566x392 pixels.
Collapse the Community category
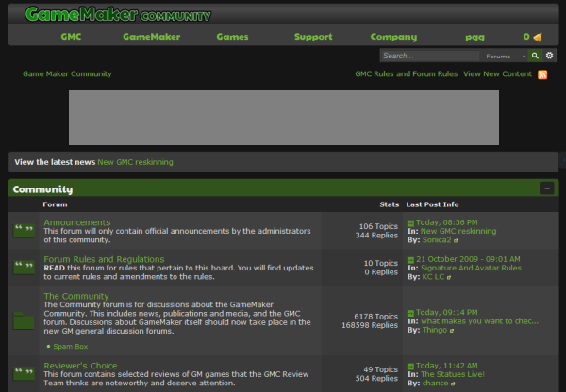click(x=547, y=188)
